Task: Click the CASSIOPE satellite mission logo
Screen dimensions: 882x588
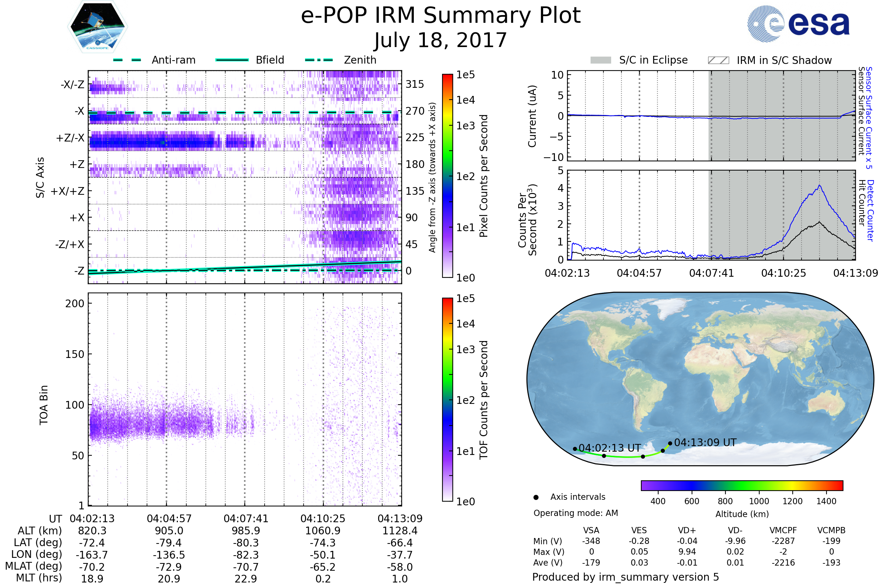Action: (x=97, y=27)
